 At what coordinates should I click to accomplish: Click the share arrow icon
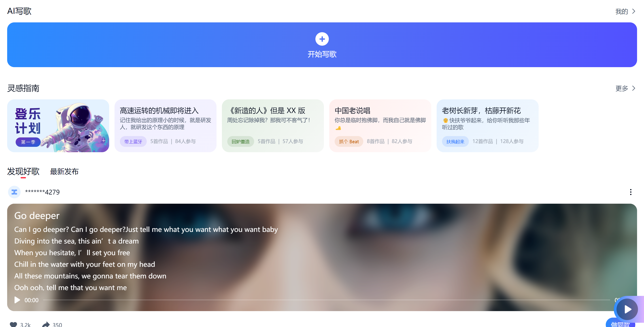coord(46,324)
